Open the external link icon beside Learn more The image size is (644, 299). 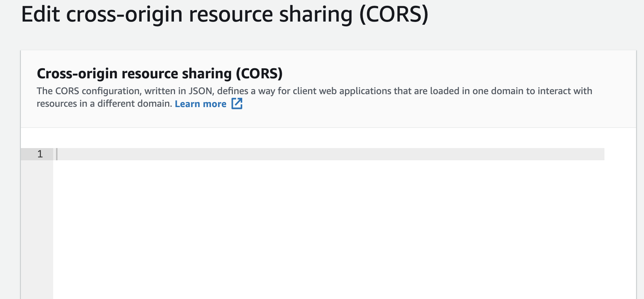pos(237,103)
